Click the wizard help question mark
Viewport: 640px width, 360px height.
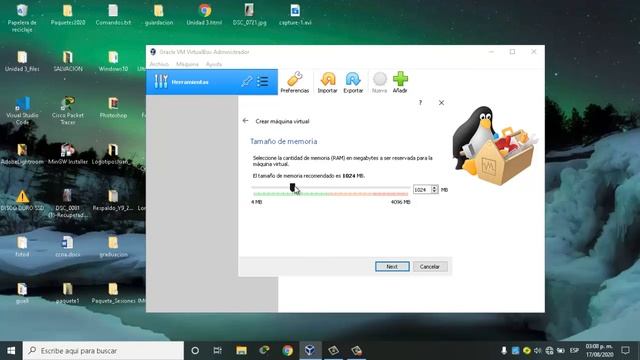(420, 102)
